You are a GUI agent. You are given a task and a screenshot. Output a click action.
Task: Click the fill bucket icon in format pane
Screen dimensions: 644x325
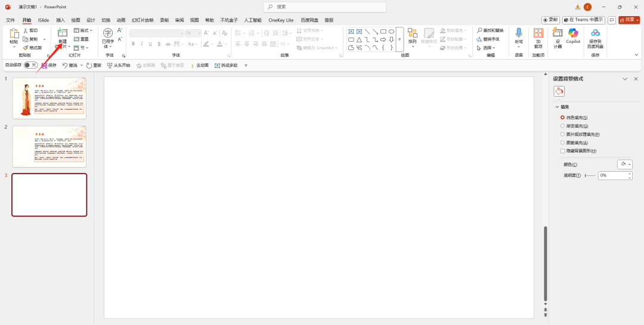click(559, 91)
